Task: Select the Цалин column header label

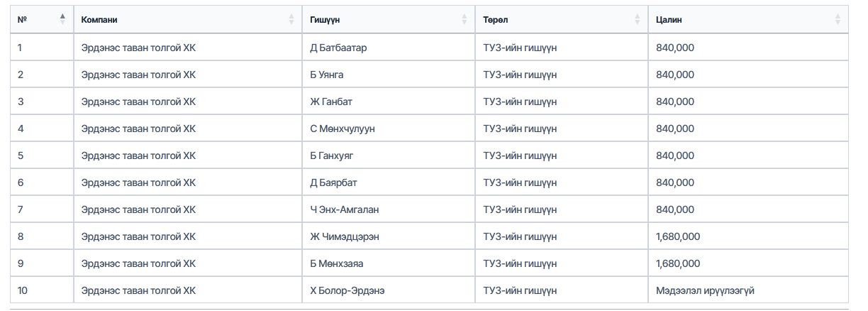Action: point(669,20)
